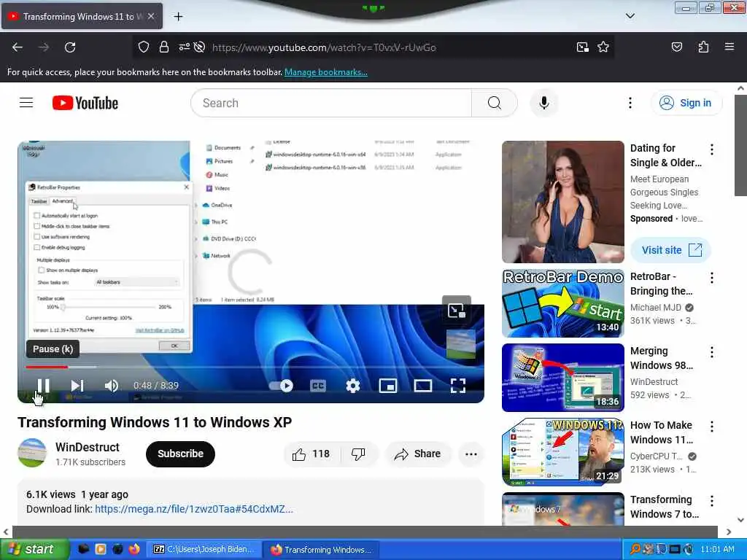Screen dimensions: 747x560
Task: Click the autoplay blocked icon in address bar
Action: [200, 47]
